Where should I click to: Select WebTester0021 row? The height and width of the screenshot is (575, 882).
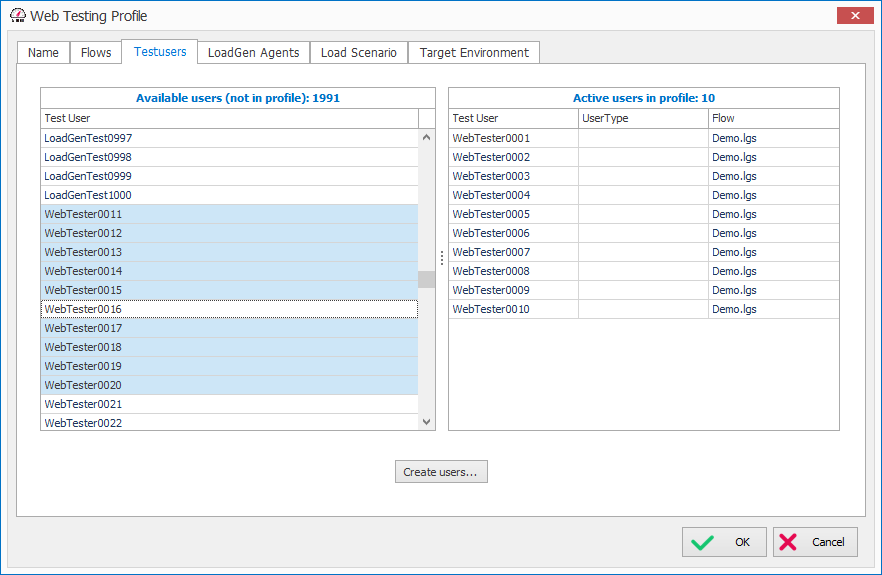(x=230, y=404)
